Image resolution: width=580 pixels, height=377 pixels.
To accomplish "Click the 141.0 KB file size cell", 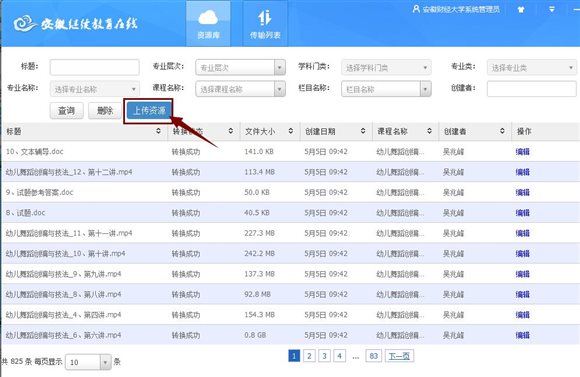I will pyautogui.click(x=259, y=152).
